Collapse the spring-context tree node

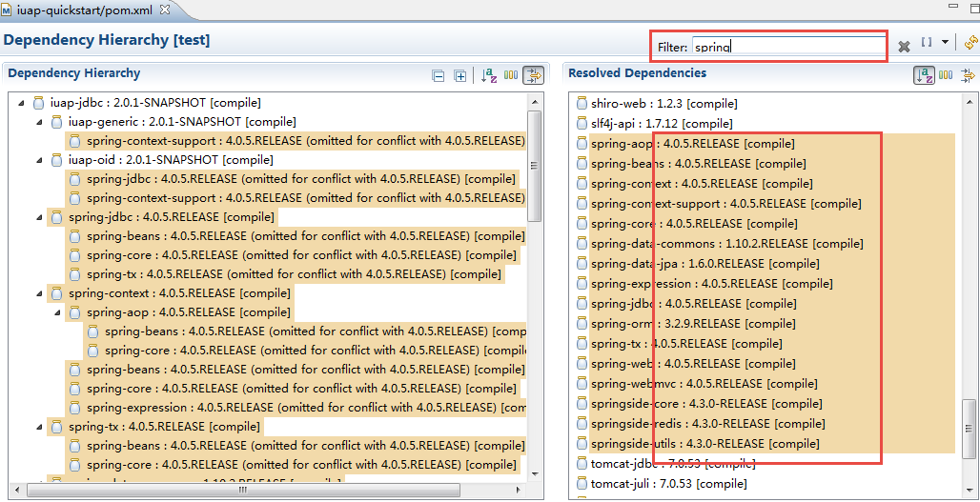(39, 293)
